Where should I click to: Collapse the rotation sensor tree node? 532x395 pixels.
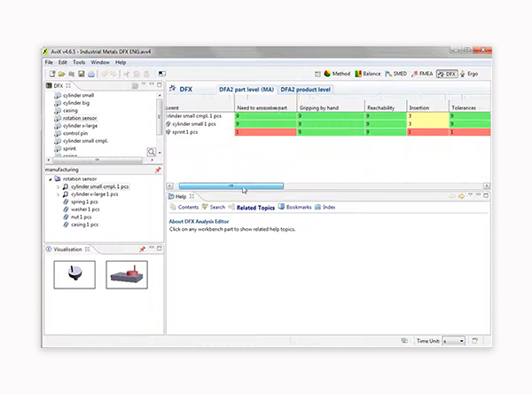pyautogui.click(x=51, y=179)
